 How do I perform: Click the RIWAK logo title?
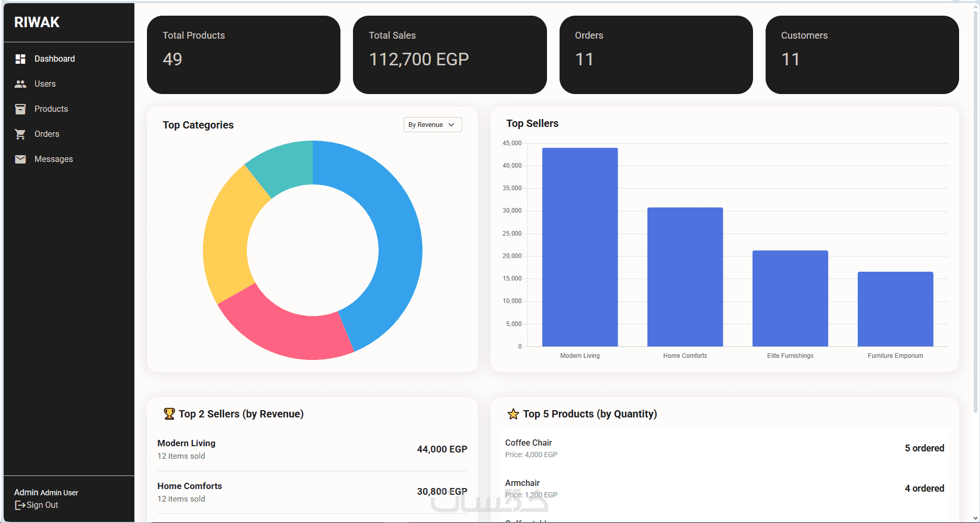pos(37,22)
